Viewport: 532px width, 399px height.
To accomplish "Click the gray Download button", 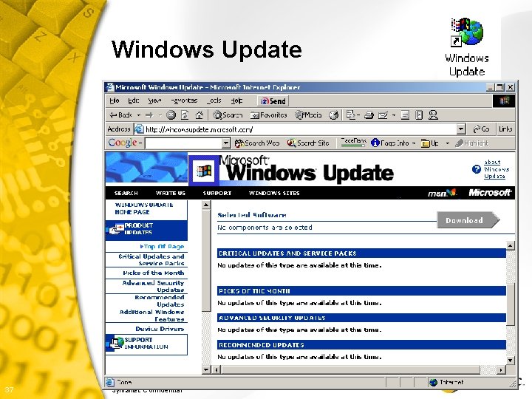I will click(468, 220).
